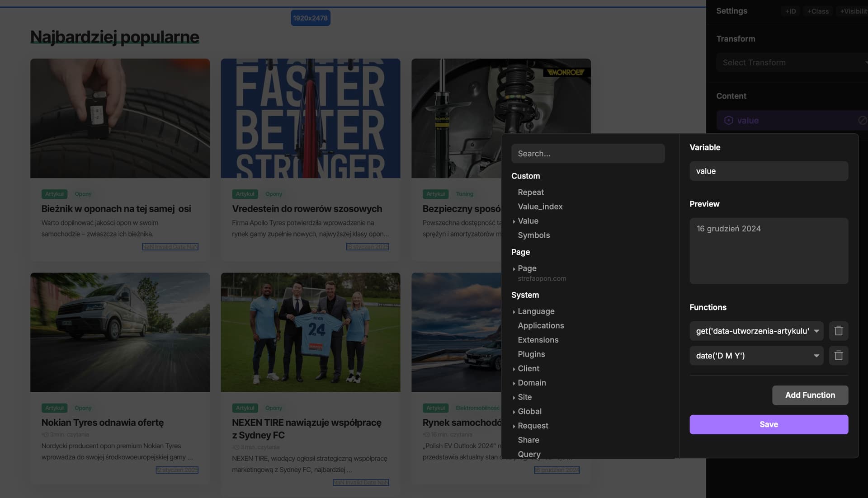Screen dimensions: 868x498
Task: Select Share under System
Action: (x=528, y=440)
